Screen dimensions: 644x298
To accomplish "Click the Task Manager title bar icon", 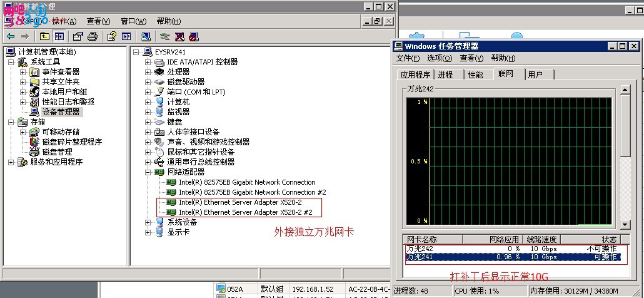I will tap(398, 46).
